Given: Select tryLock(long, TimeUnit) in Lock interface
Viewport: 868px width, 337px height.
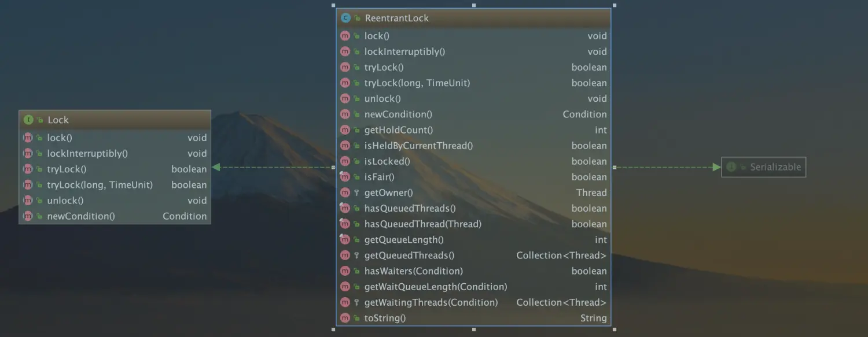Looking at the screenshot, I should coord(115,184).
